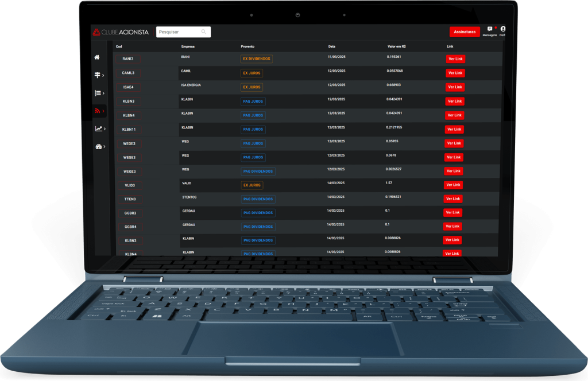The height and width of the screenshot is (381, 588).
Task: Click Ver Link for RANI3 row
Action: tap(455, 59)
